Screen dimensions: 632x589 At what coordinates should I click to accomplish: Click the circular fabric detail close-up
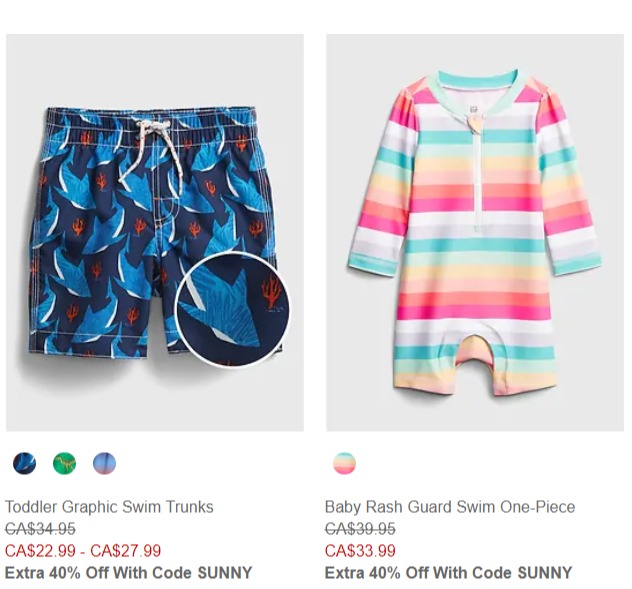click(x=232, y=306)
